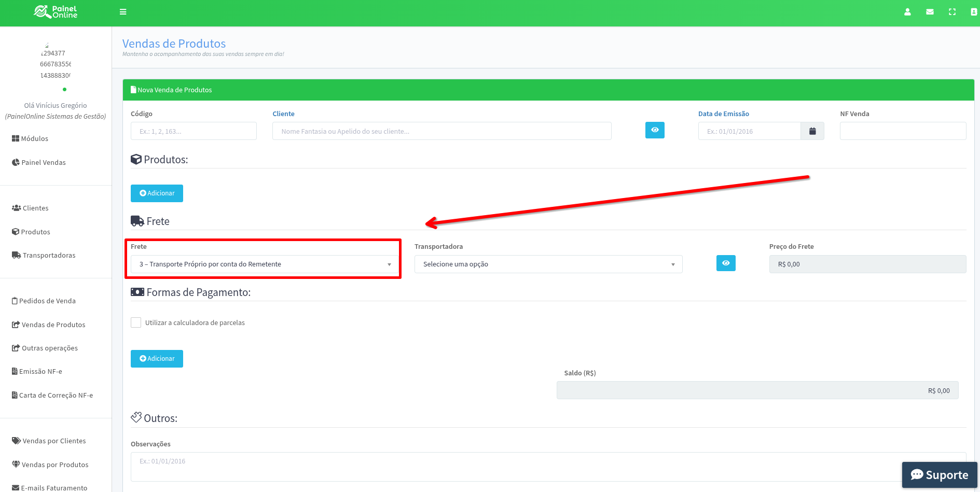980x492 pixels.
Task: Click the calendar icon for Data de Emissão
Action: (x=812, y=131)
